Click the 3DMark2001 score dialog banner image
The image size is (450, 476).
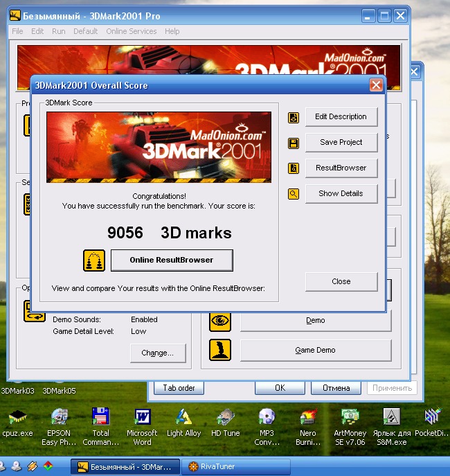(x=159, y=147)
